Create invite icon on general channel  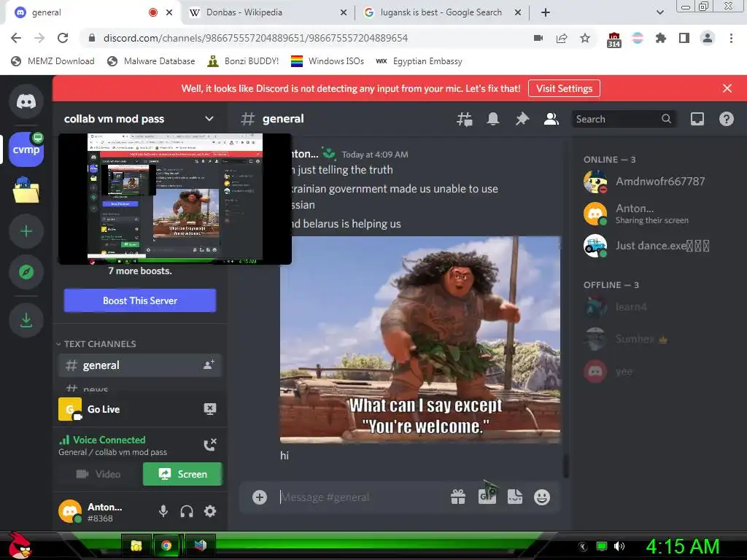point(209,365)
